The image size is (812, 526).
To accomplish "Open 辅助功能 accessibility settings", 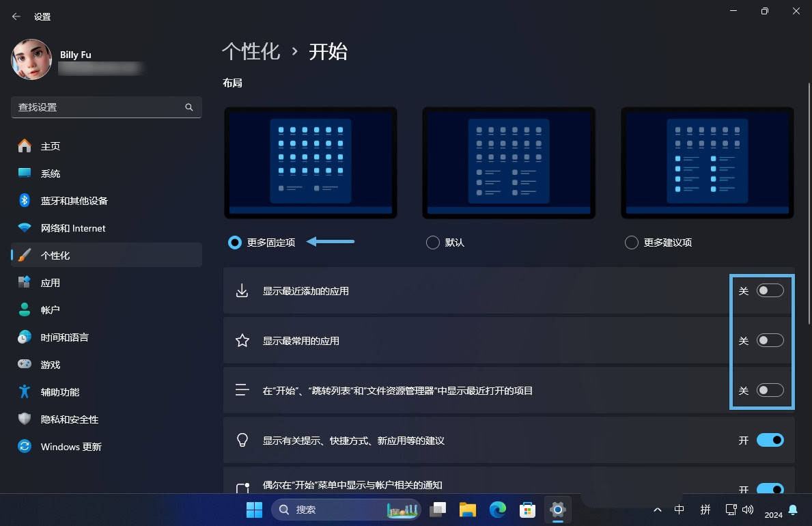I will pyautogui.click(x=59, y=392).
